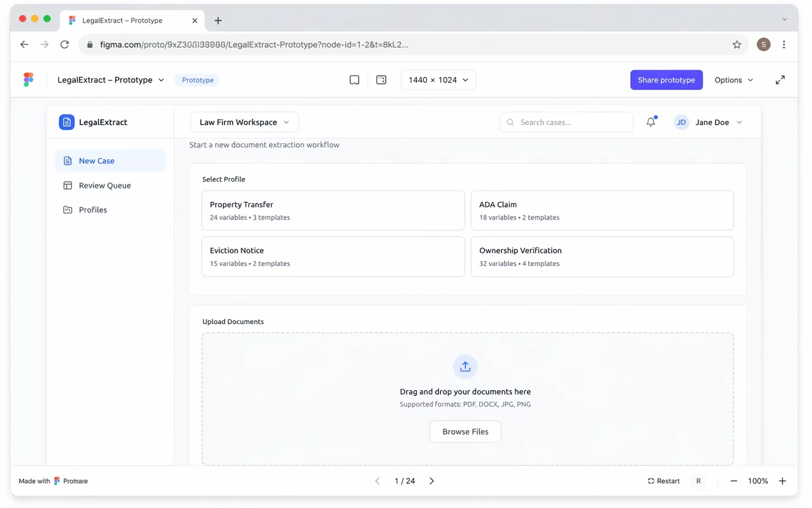Toggle the sidebar layout view icon
Viewport: 812px width, 508px height.
(x=381, y=80)
